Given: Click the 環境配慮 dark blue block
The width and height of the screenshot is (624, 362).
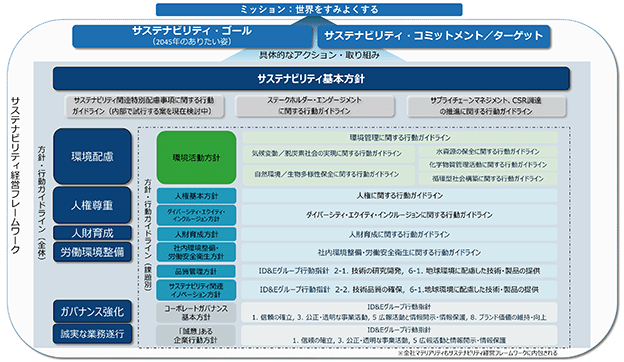Looking at the screenshot, I should (92, 156).
